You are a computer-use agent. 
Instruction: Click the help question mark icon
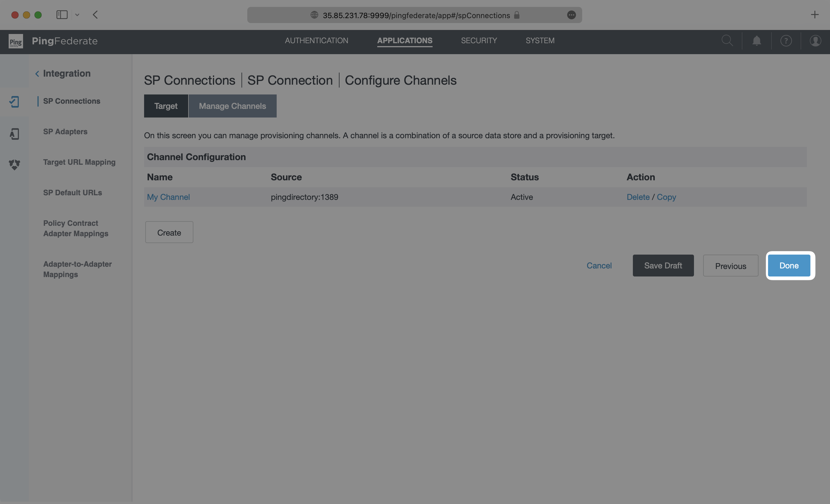(x=786, y=41)
